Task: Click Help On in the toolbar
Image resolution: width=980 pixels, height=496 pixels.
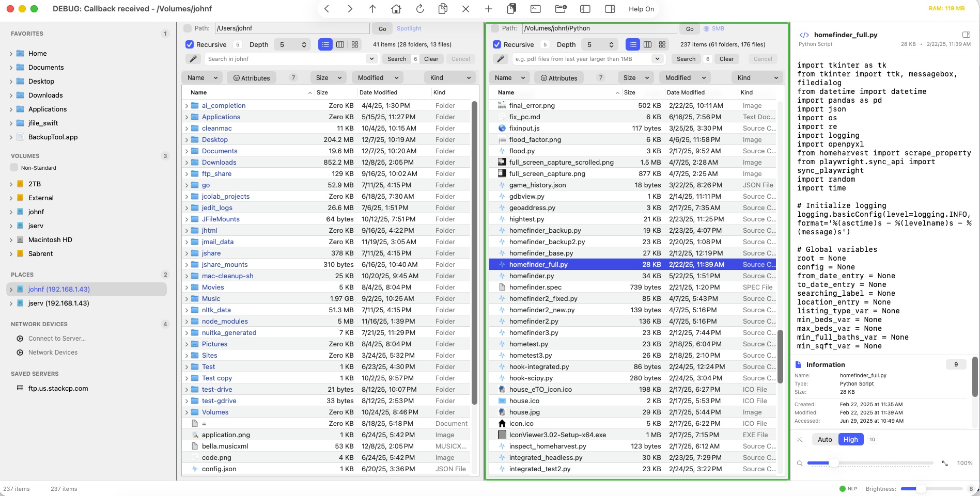Action: point(641,9)
